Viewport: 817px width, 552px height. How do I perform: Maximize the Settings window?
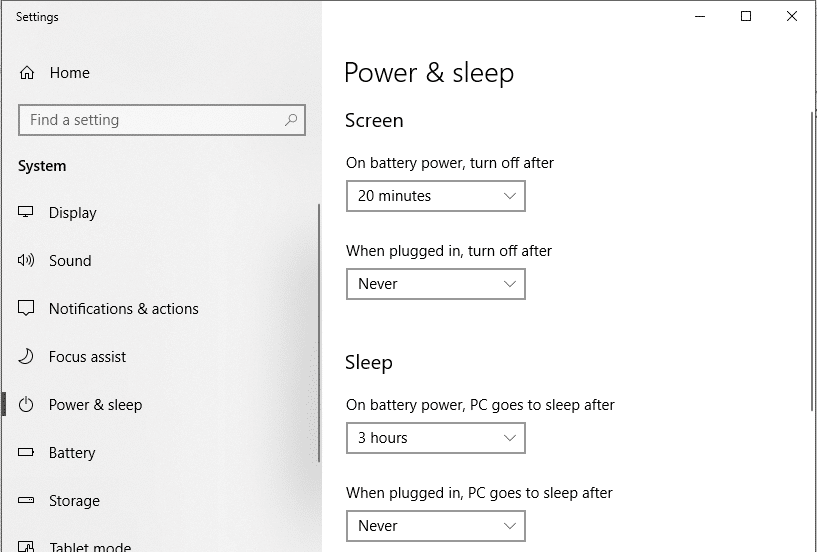pos(746,16)
